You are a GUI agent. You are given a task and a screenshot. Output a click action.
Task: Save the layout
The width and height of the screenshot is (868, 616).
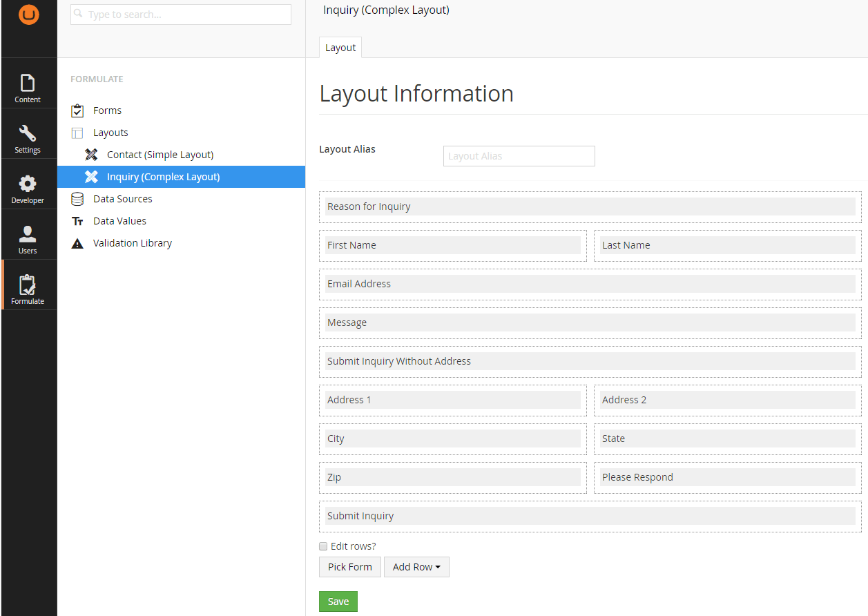point(338,601)
